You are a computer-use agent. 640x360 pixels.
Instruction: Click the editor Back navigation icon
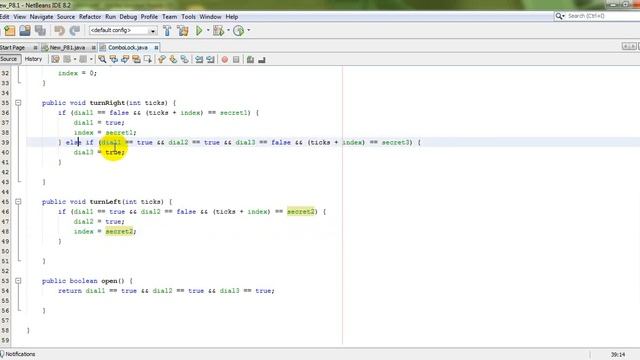(x=67, y=60)
